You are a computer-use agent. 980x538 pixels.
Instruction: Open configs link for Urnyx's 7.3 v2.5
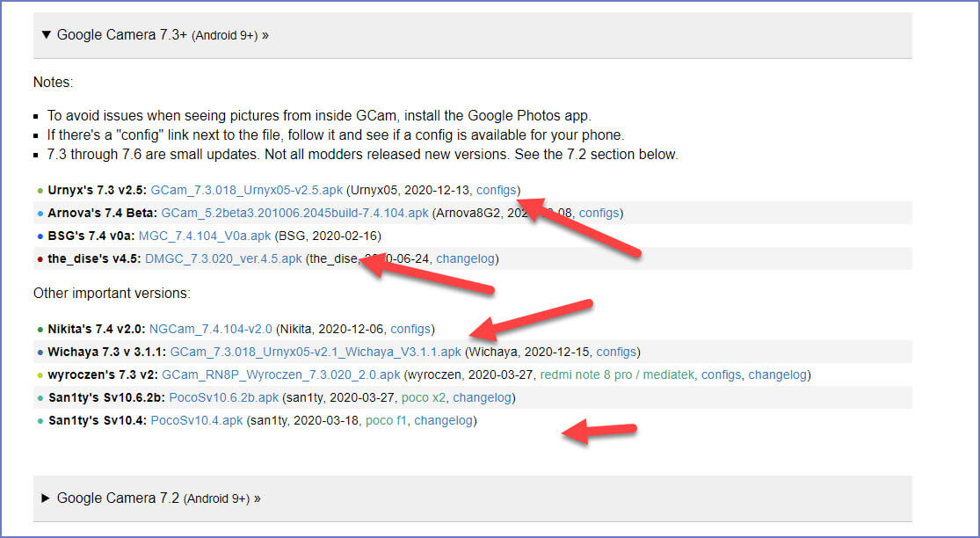click(497, 190)
